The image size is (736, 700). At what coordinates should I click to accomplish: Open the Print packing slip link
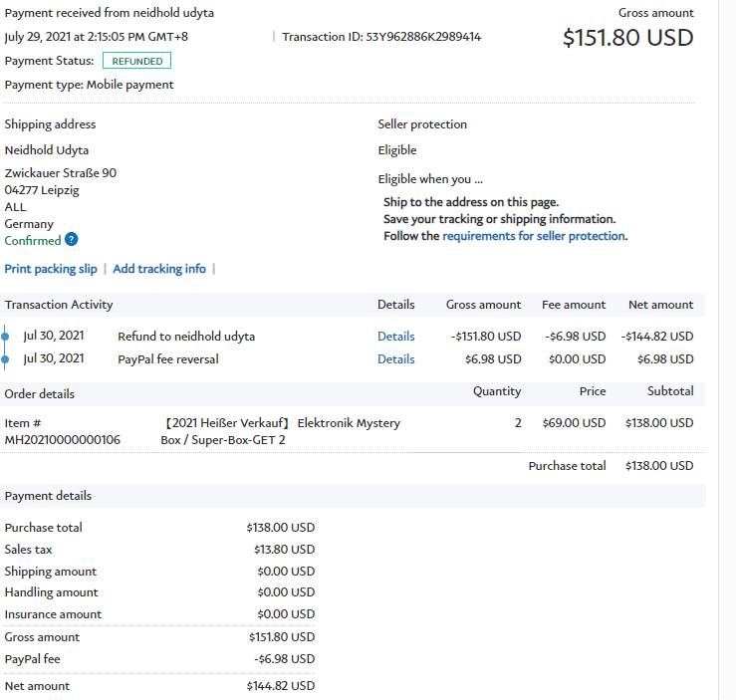point(51,269)
